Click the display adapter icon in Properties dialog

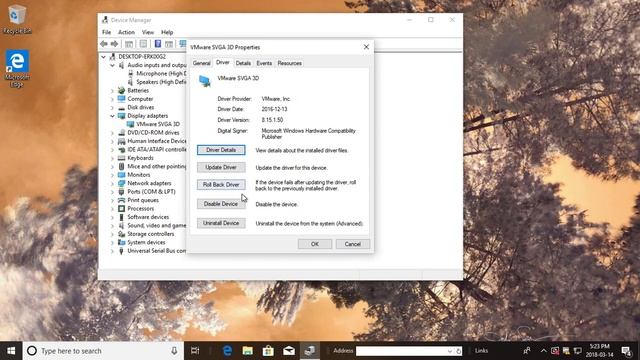(204, 81)
